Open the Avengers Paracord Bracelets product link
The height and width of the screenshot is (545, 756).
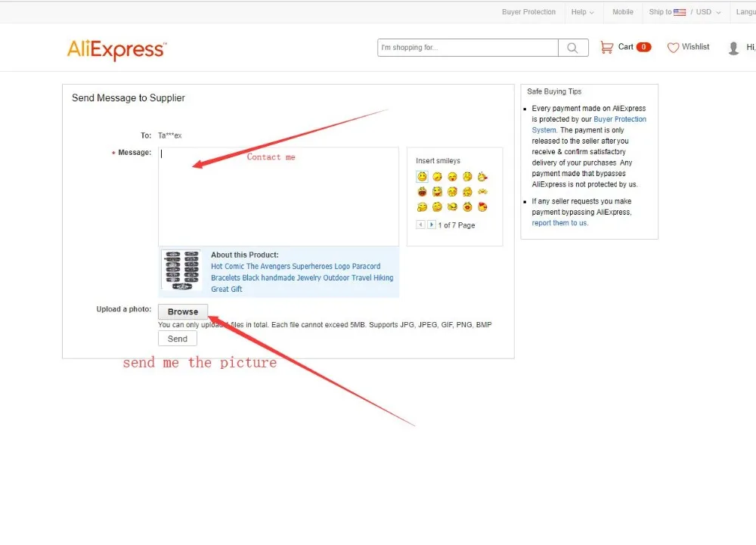[302, 277]
